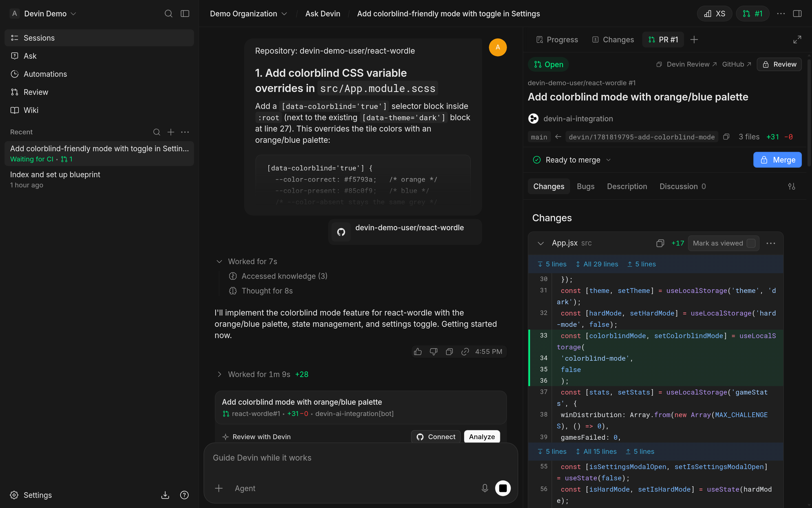This screenshot has height=508, width=812.
Task: Copy link to the message
Action: [x=465, y=351]
